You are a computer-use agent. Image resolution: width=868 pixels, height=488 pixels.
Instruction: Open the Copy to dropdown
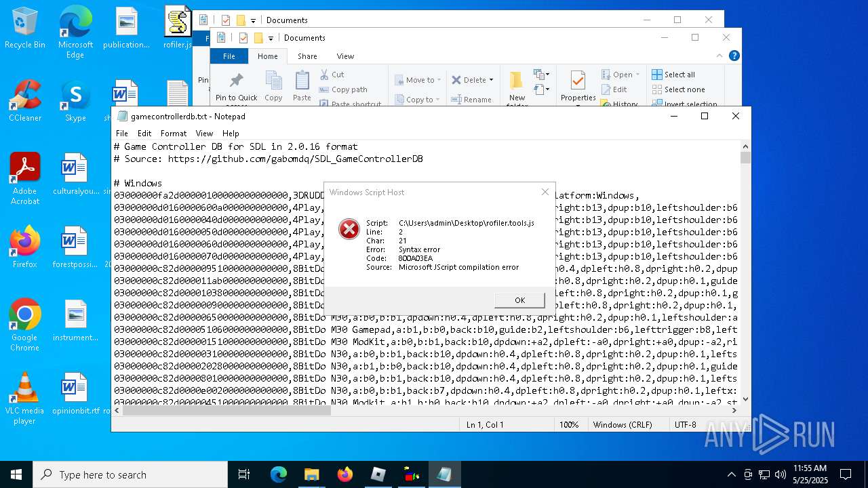[416, 100]
